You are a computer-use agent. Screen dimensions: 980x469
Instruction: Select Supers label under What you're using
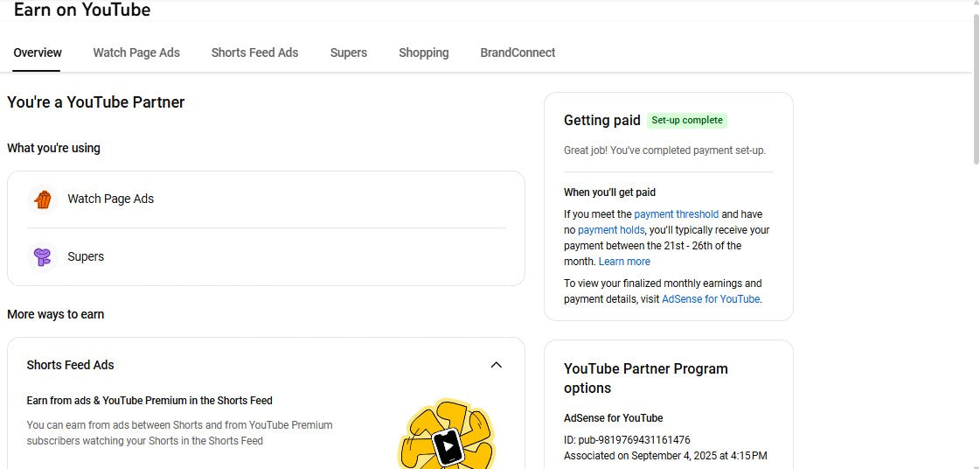pos(86,257)
